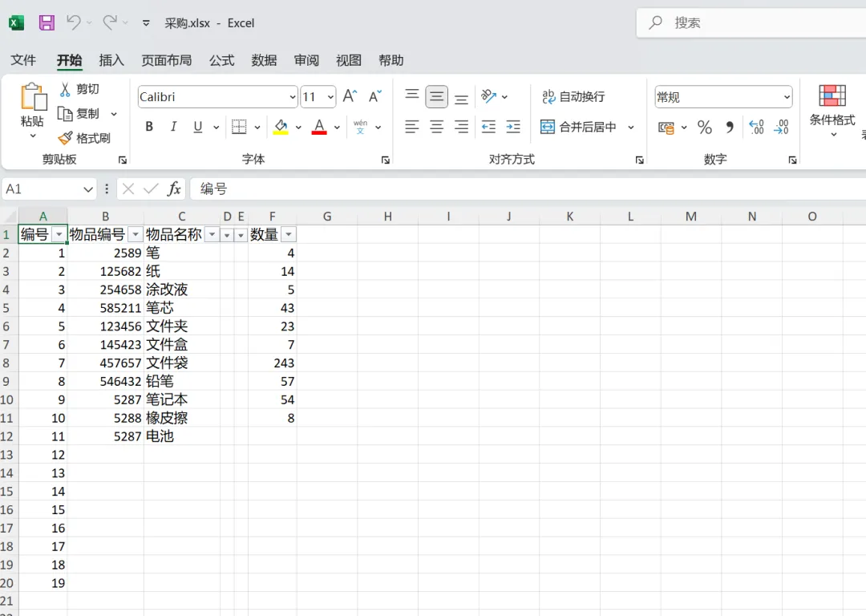Toggle Italic formatting
Viewport: 866px width, 616px height.
tap(173, 127)
